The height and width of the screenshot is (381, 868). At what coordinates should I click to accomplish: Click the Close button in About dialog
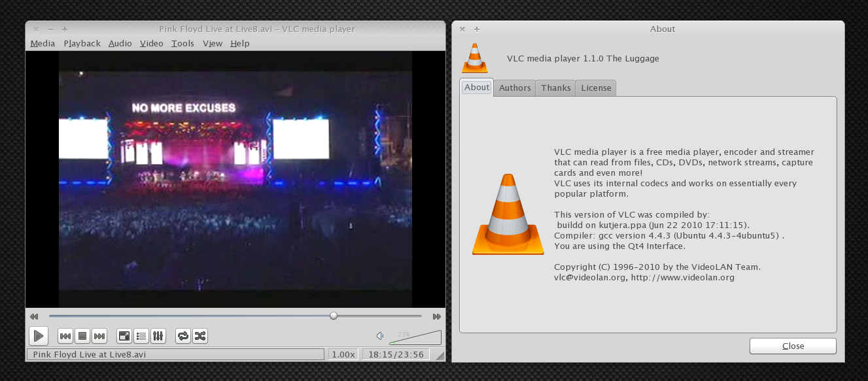(x=793, y=346)
